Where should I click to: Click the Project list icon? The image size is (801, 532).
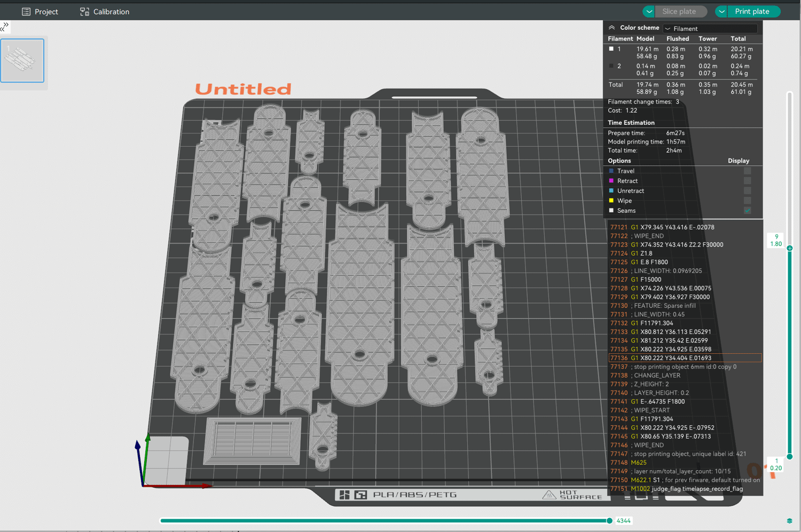click(x=26, y=12)
